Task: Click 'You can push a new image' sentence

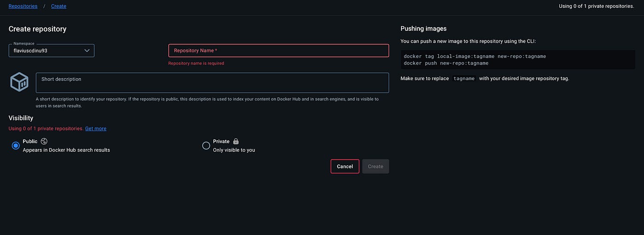Action: coord(468,41)
